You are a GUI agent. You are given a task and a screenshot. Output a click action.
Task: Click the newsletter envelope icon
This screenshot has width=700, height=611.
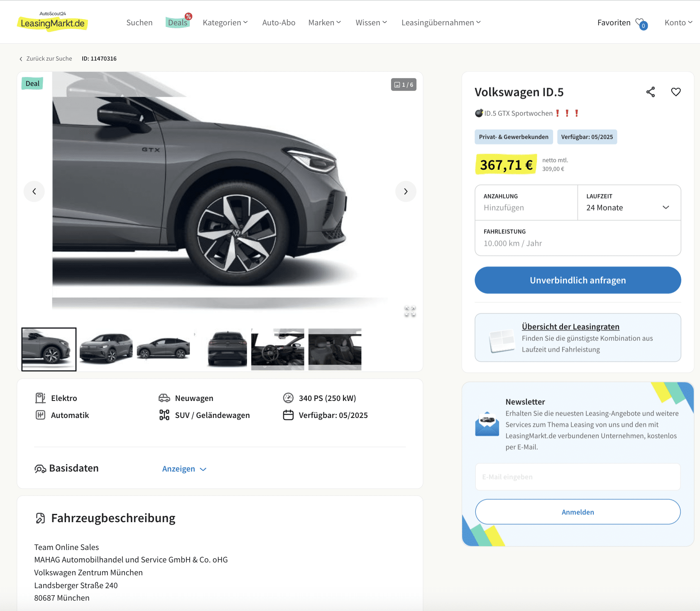click(487, 424)
